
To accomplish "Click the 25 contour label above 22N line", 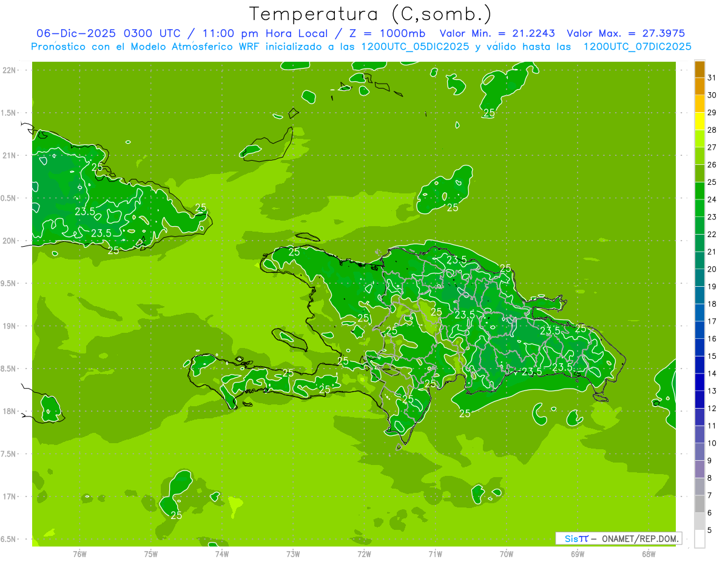I will point(489,113).
